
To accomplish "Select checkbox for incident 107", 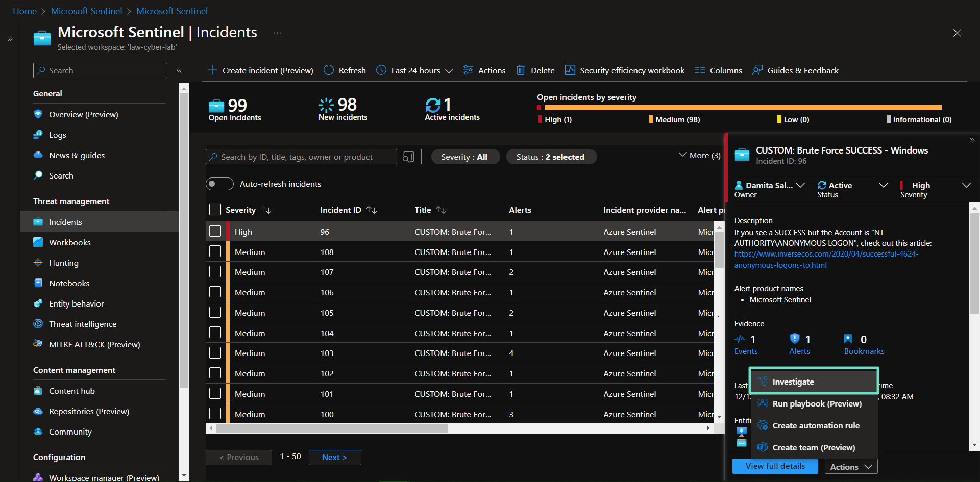I will pyautogui.click(x=215, y=272).
